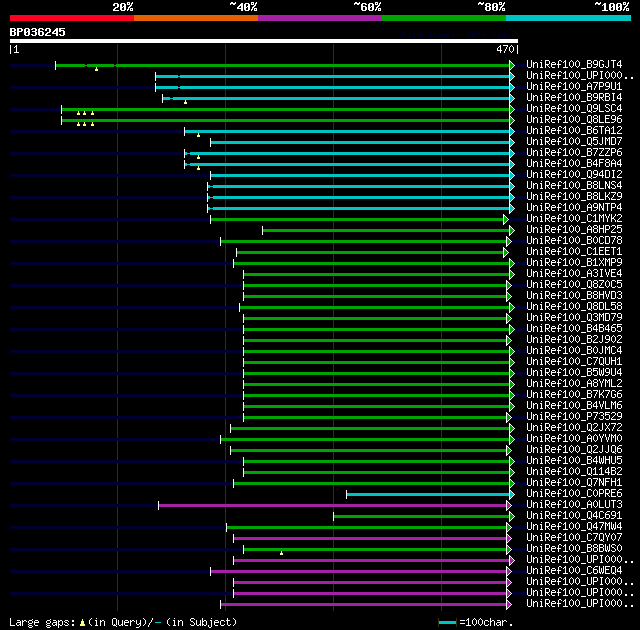Click the purple end arrowhead of the UniRef100_C6WEQ4 row

509,571
